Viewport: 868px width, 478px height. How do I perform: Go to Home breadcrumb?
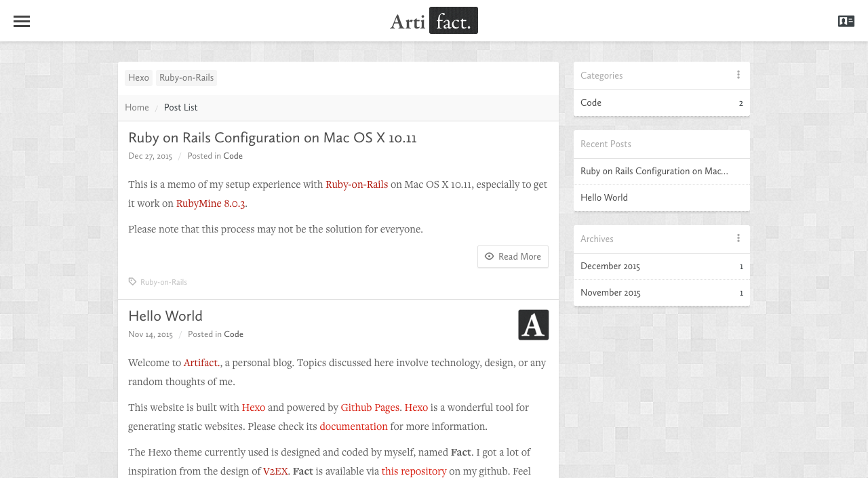point(137,108)
